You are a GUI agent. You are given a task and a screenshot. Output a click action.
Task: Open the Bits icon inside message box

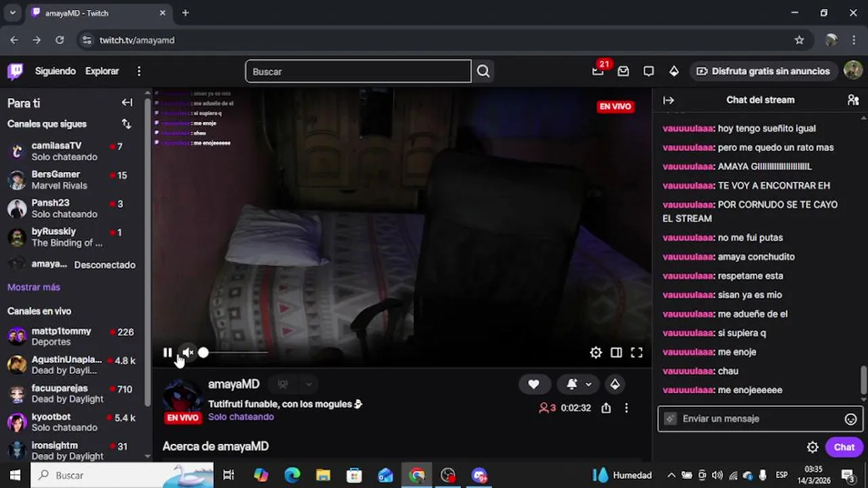pos(670,419)
